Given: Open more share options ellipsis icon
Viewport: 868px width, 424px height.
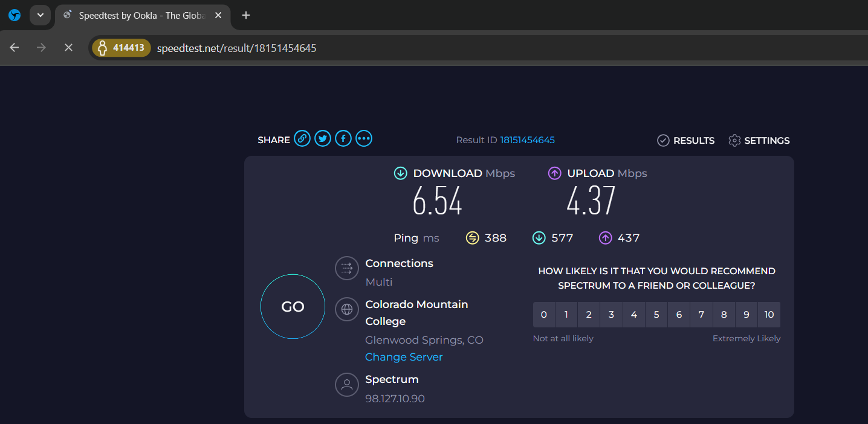Looking at the screenshot, I should tap(363, 139).
